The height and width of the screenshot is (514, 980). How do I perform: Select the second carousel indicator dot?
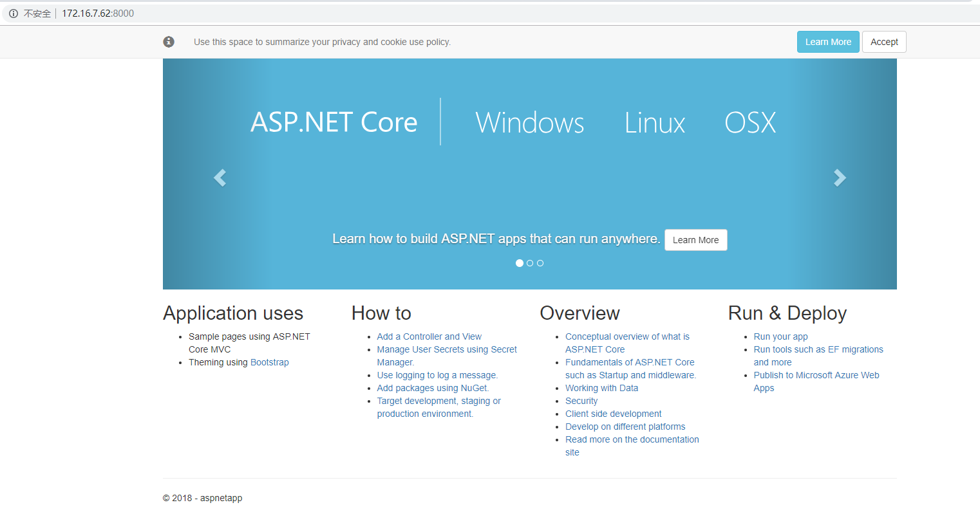pyautogui.click(x=530, y=263)
